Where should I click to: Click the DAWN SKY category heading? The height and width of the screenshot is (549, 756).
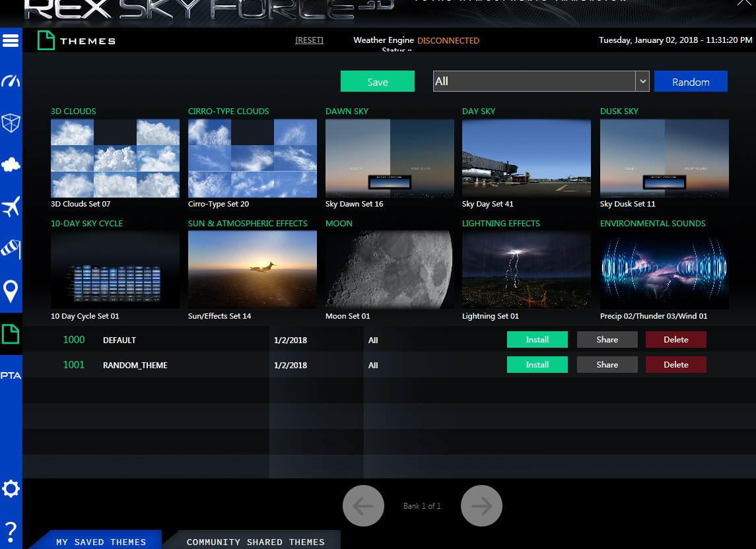click(x=347, y=112)
